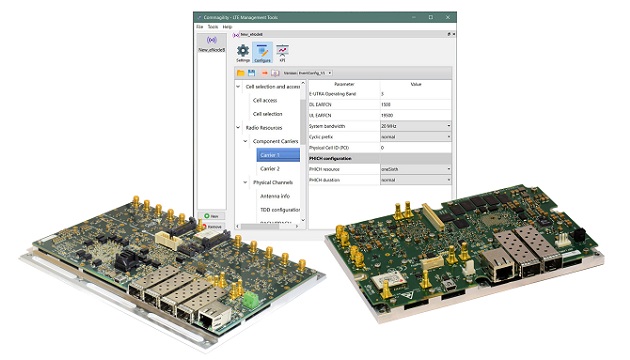Screen dimensions: 630x360
Task: Click the save floppy disk icon
Action: 252,73
